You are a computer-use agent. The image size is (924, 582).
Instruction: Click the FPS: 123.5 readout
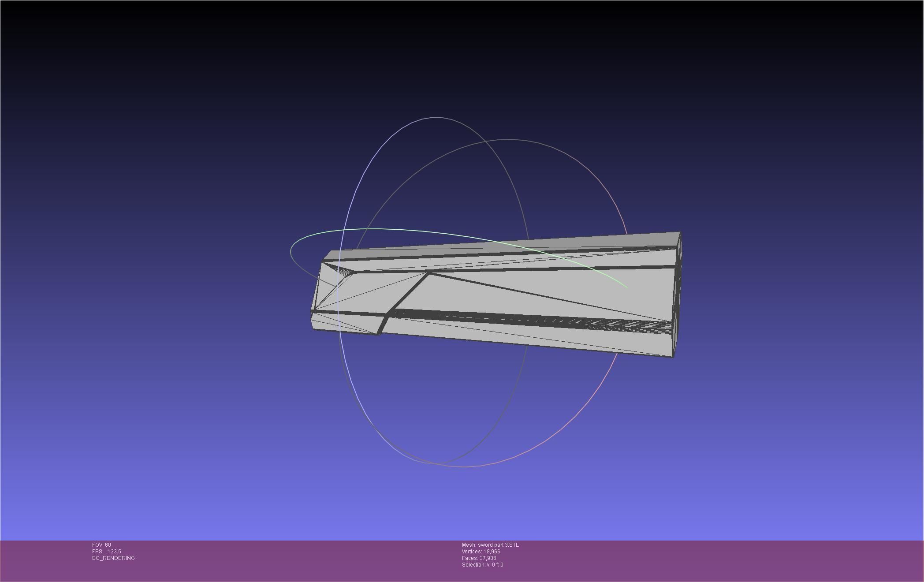point(106,552)
